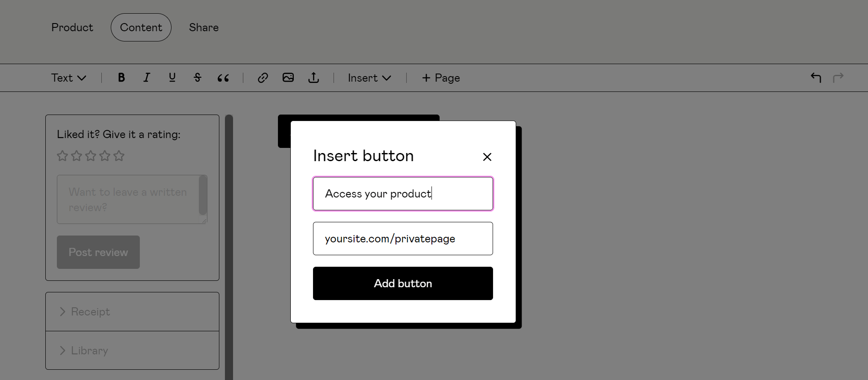
Task: Rate with the first star
Action: point(62,156)
